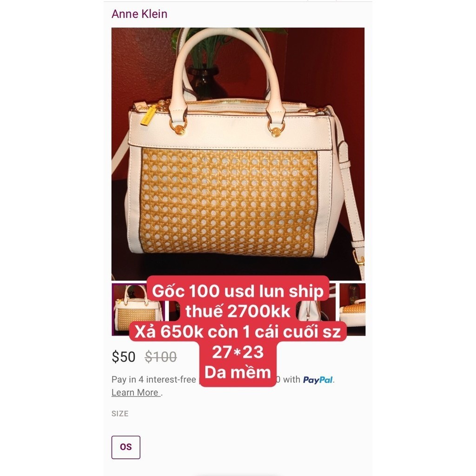476x476 pixels.
Task: Tap the 'Da mềm' sticker text
Action: (x=238, y=372)
